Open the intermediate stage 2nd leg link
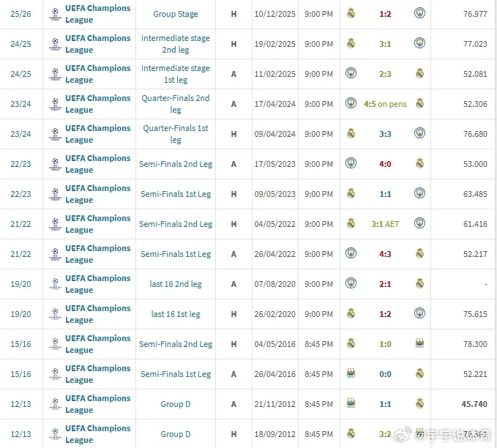The image size is (497, 448). point(176,44)
